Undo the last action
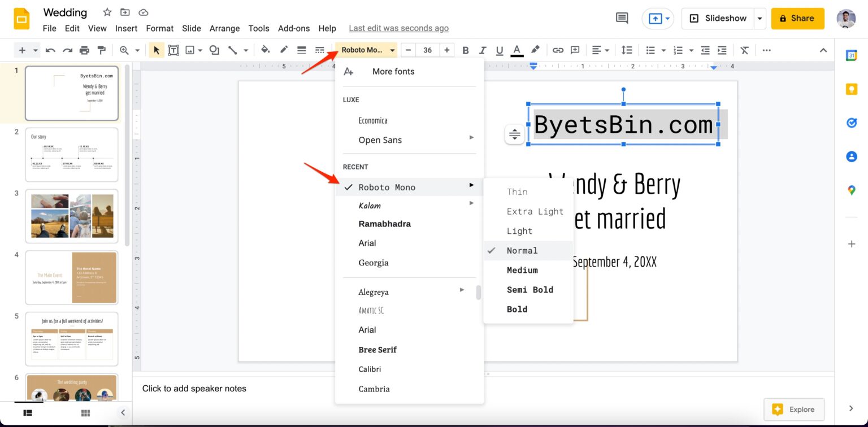The height and width of the screenshot is (427, 868). point(50,50)
